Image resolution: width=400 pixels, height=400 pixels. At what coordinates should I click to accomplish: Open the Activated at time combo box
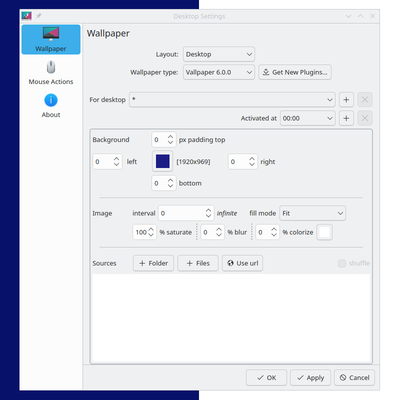point(307,118)
